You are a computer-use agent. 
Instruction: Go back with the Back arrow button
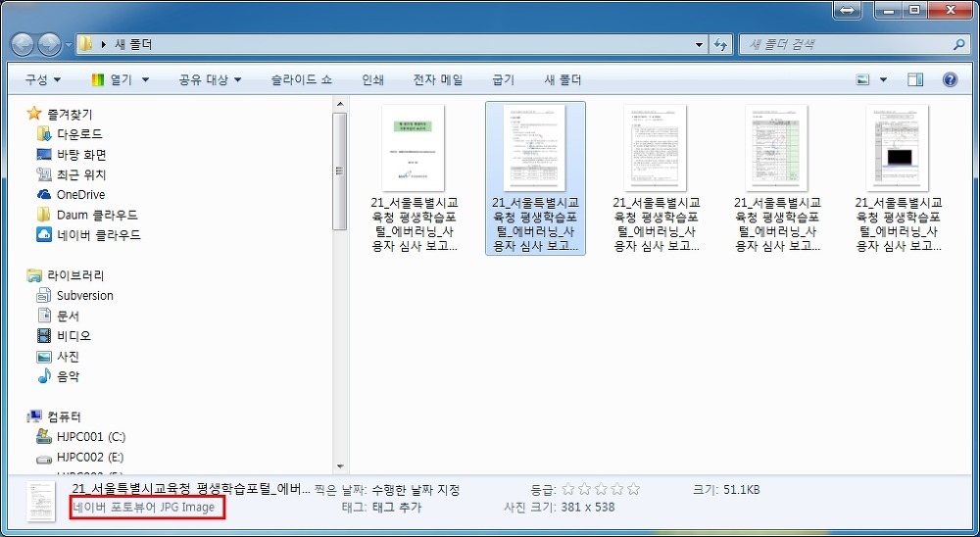[x=23, y=44]
